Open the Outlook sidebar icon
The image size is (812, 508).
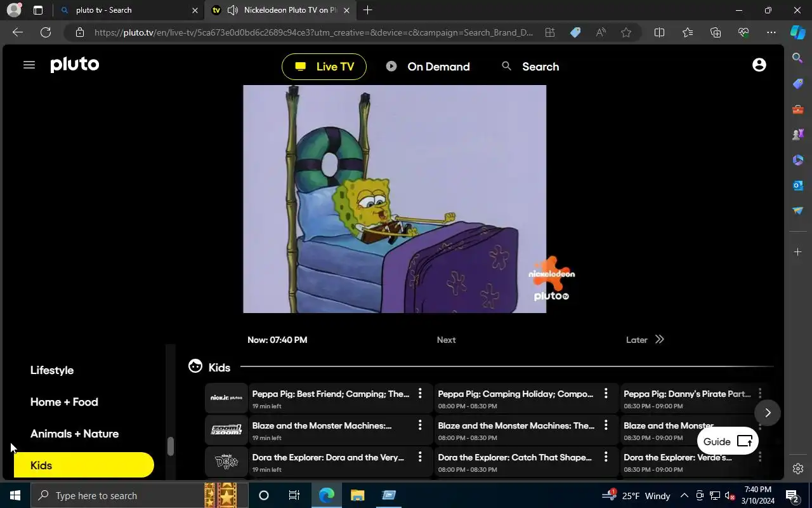tap(798, 185)
